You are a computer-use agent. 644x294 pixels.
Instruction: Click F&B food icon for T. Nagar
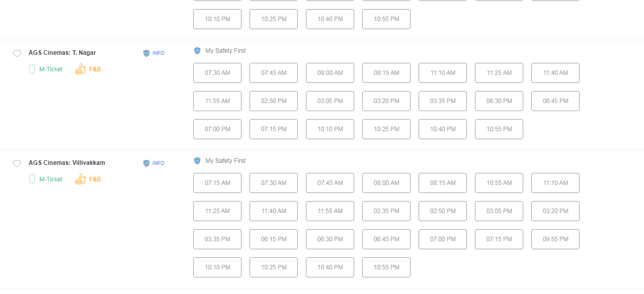coord(80,69)
